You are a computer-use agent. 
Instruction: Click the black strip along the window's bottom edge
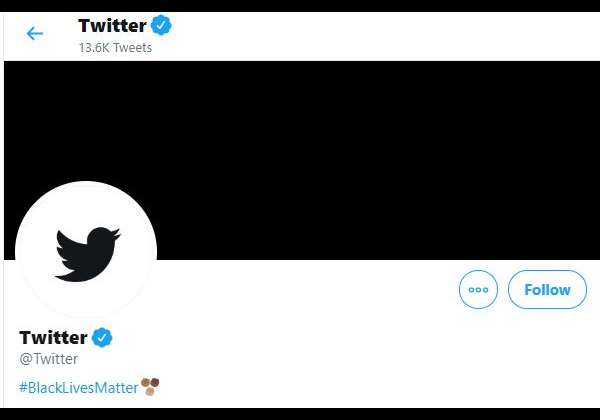click(x=300, y=413)
